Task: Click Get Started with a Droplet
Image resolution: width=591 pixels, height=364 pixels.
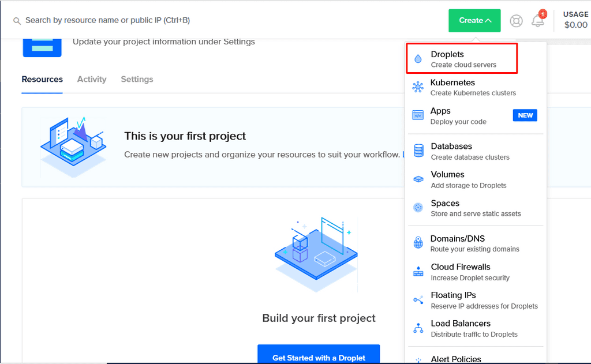Action: point(319,357)
